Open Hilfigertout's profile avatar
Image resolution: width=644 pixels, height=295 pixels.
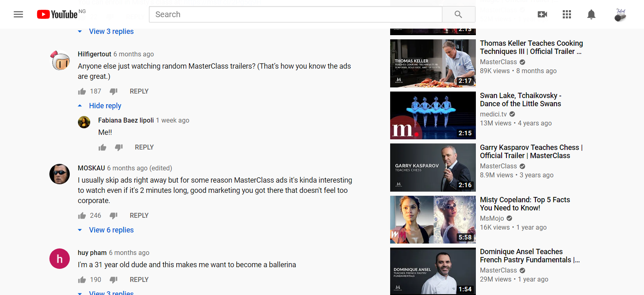point(60,60)
